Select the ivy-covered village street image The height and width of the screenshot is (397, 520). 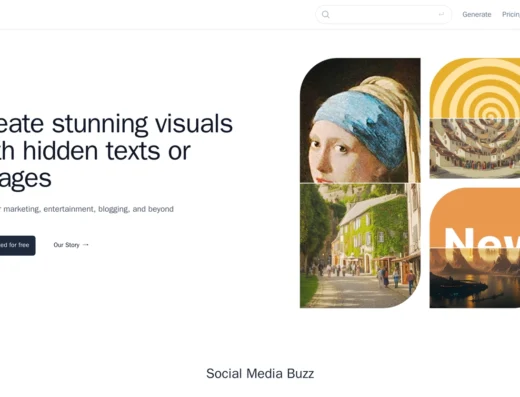click(360, 246)
